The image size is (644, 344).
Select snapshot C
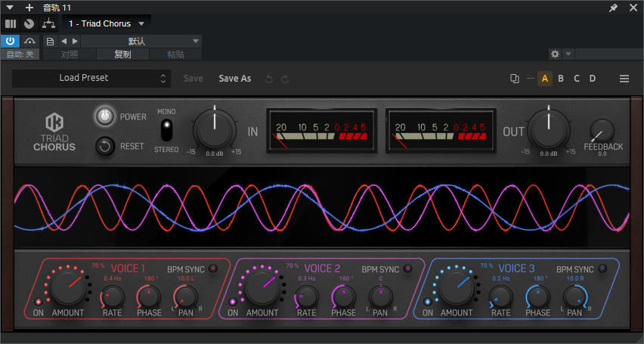coord(577,79)
